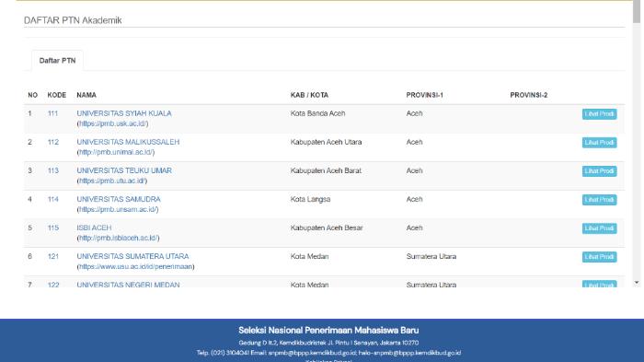
Task: Click the scrollbar down arrow
Action: (637, 283)
